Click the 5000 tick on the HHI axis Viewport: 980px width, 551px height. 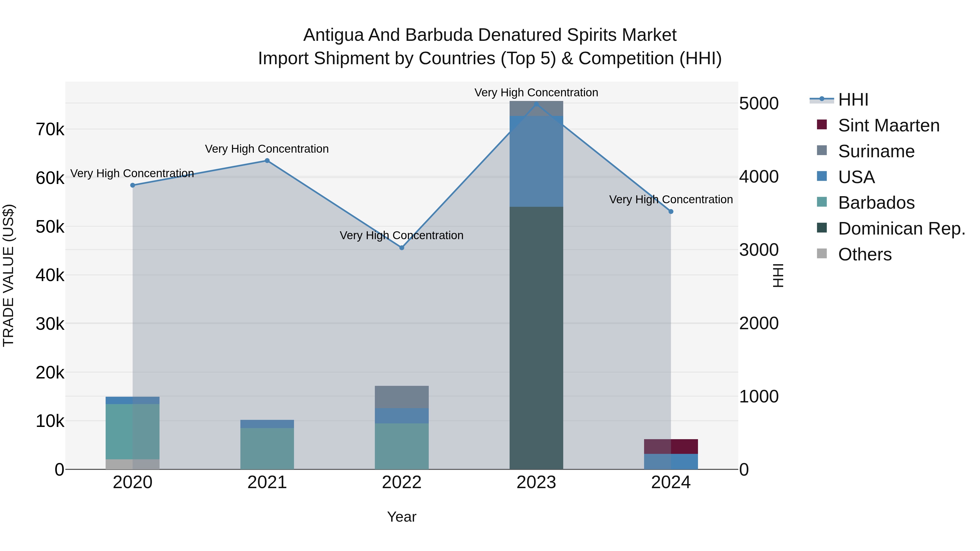pos(759,103)
